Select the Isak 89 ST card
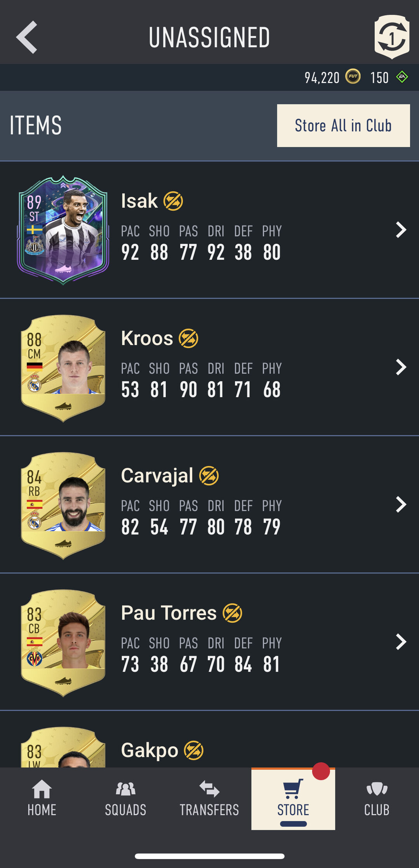Viewport: 419px width, 868px height. point(63,230)
